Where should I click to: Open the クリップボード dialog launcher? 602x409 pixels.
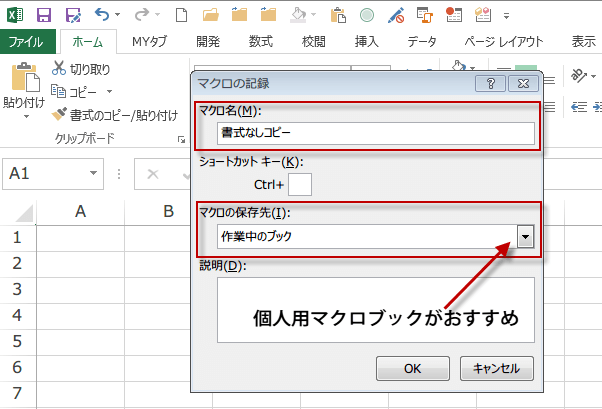click(182, 139)
